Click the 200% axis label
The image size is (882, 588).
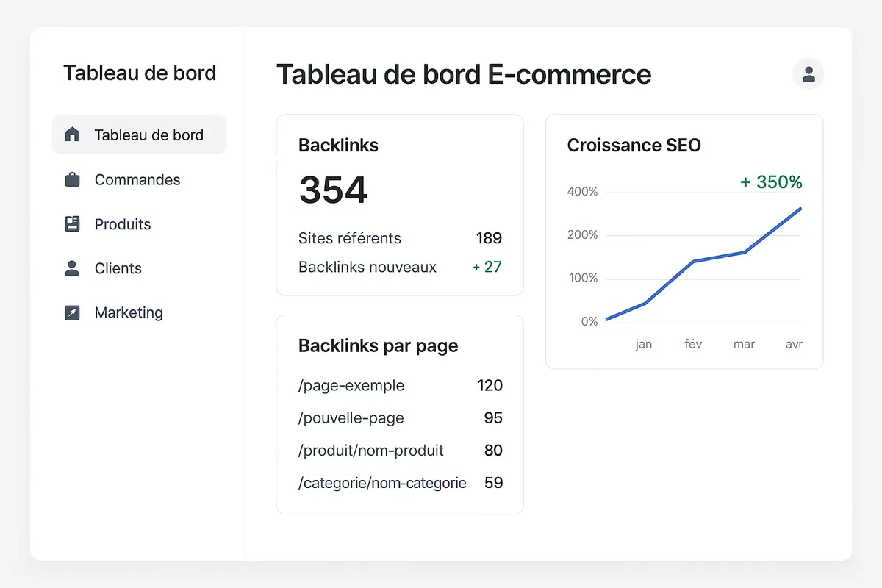tap(583, 235)
